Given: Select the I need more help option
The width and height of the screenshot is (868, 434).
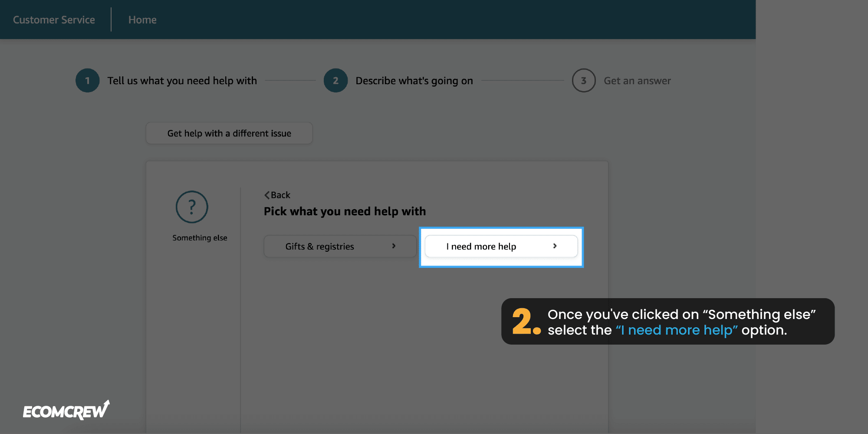Looking at the screenshot, I should [x=501, y=247].
